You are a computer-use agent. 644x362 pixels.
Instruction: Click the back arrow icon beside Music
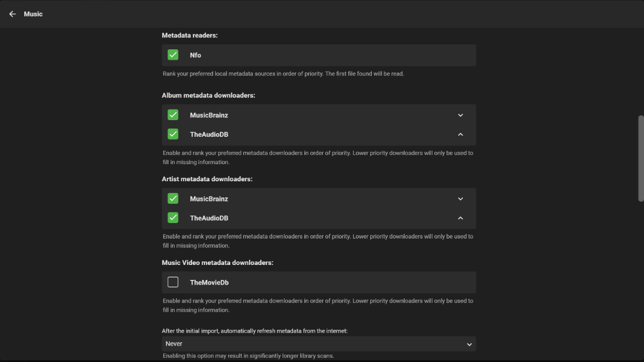12,14
